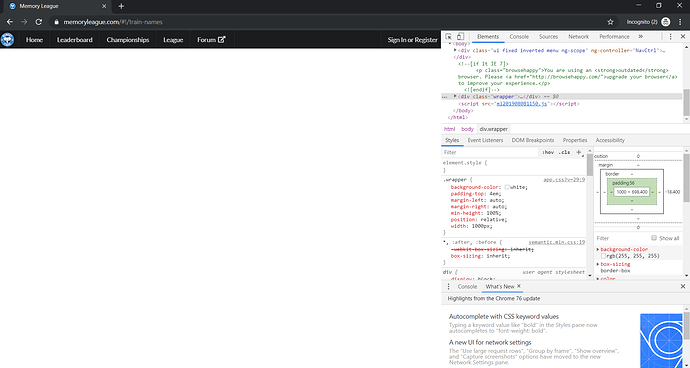Switch to the Console tab in DevTools header
690x368 pixels.
point(519,37)
